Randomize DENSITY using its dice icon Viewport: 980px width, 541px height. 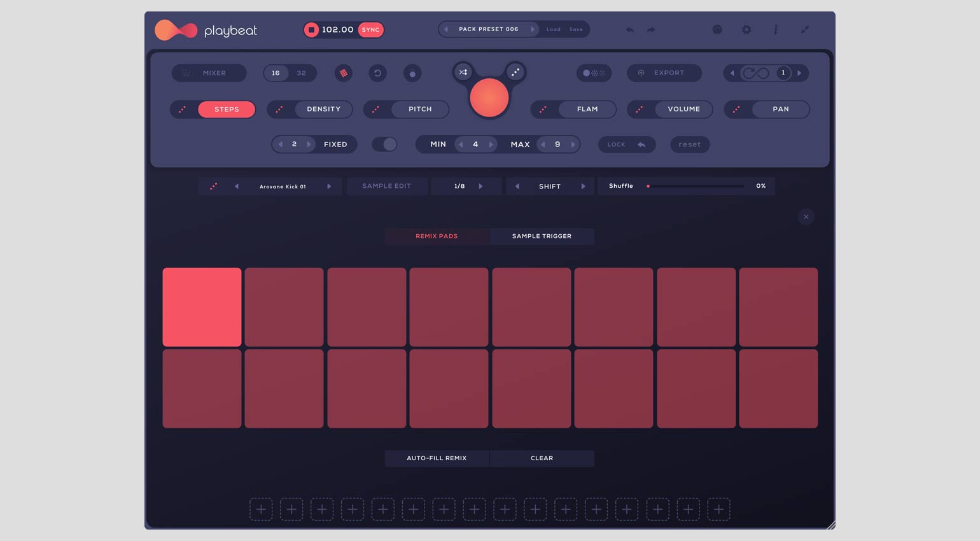(279, 109)
